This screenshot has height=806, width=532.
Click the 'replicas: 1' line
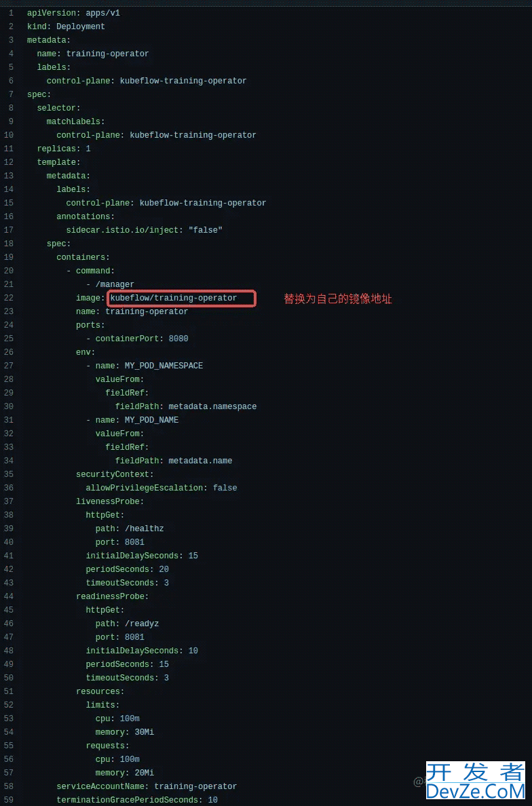tap(64, 149)
